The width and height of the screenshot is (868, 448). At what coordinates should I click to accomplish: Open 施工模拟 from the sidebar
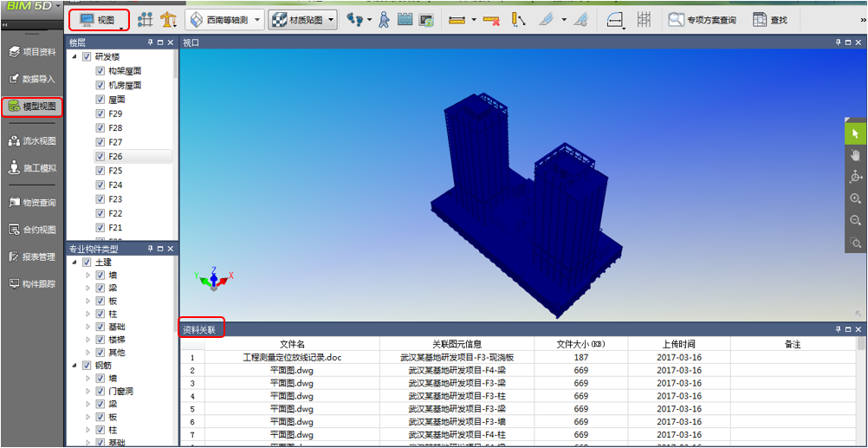pyautogui.click(x=32, y=167)
